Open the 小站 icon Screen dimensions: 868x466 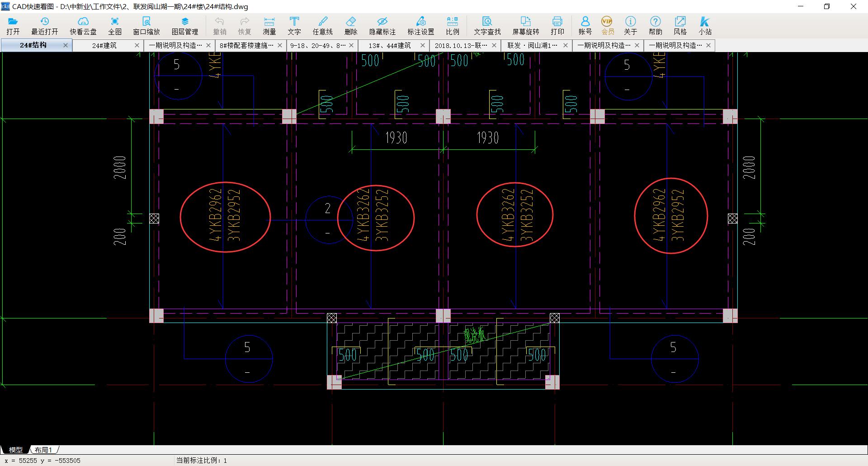[705, 26]
